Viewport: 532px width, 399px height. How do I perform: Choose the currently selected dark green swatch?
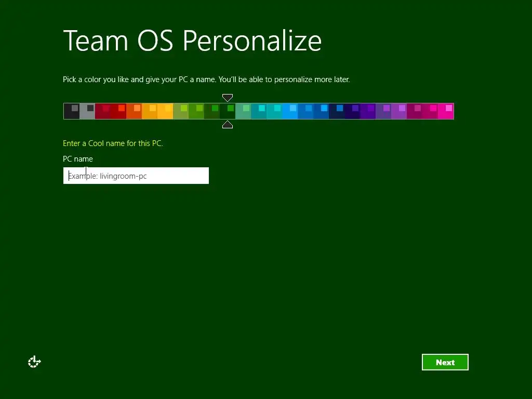228,111
